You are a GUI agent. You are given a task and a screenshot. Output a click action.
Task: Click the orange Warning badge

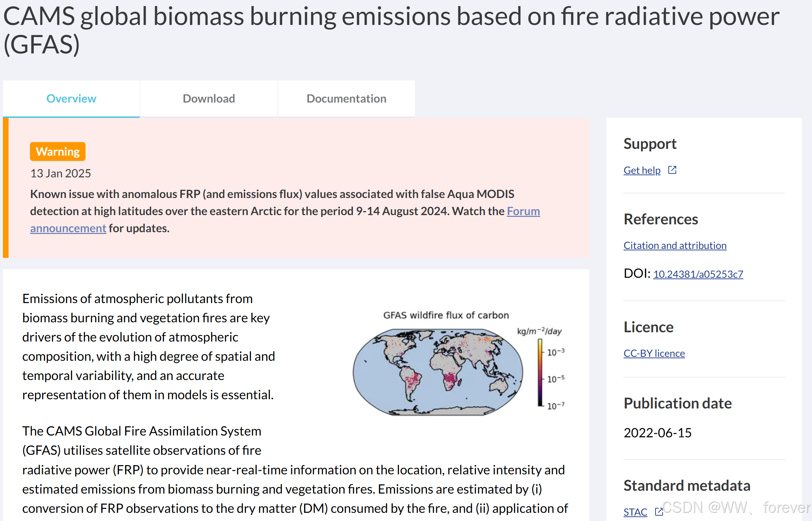pos(58,152)
